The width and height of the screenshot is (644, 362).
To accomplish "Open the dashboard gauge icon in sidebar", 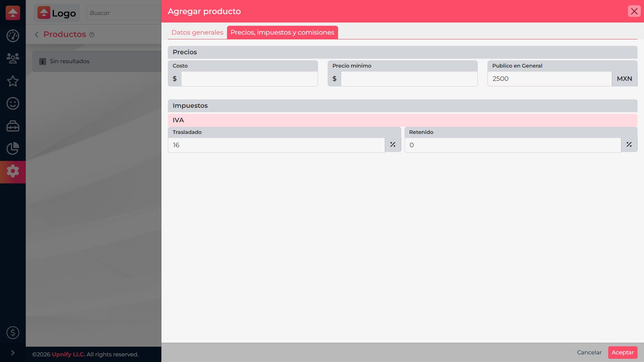I will (x=13, y=36).
